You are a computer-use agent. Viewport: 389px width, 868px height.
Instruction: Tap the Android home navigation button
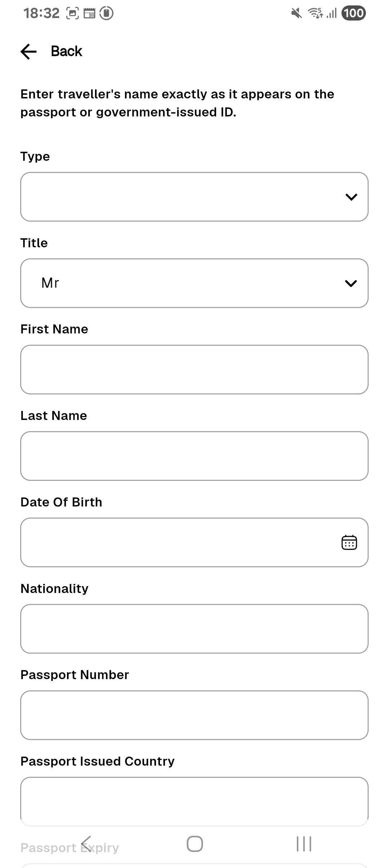click(x=194, y=844)
